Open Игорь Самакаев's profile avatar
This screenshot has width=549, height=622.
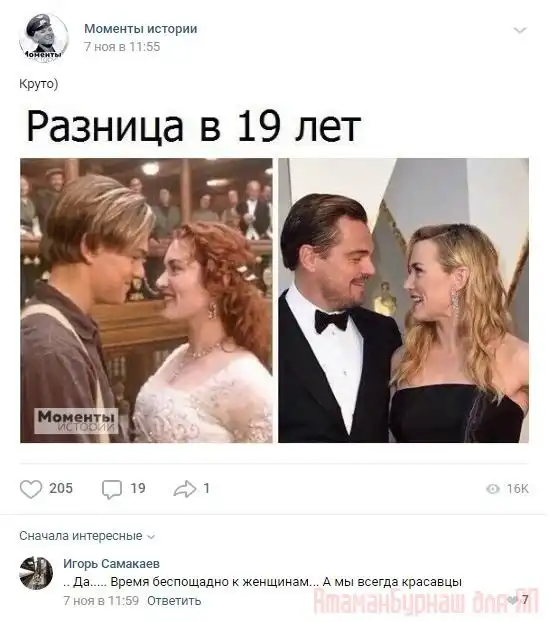pos(36,573)
